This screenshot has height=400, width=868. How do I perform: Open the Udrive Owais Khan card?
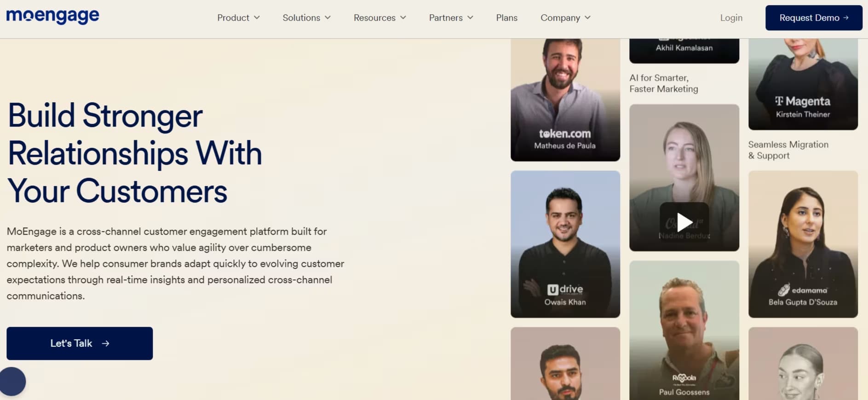pyautogui.click(x=565, y=244)
